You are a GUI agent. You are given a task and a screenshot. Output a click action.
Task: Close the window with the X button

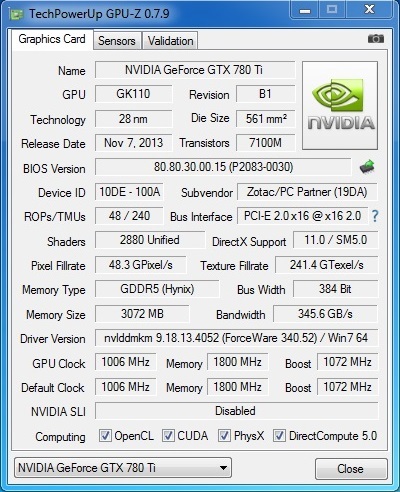369,10
